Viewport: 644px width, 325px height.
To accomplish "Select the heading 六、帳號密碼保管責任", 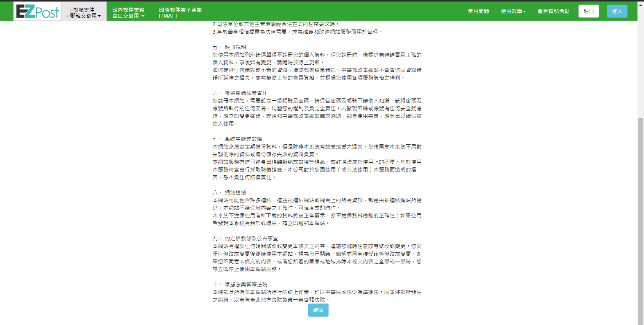I will [x=240, y=93].
